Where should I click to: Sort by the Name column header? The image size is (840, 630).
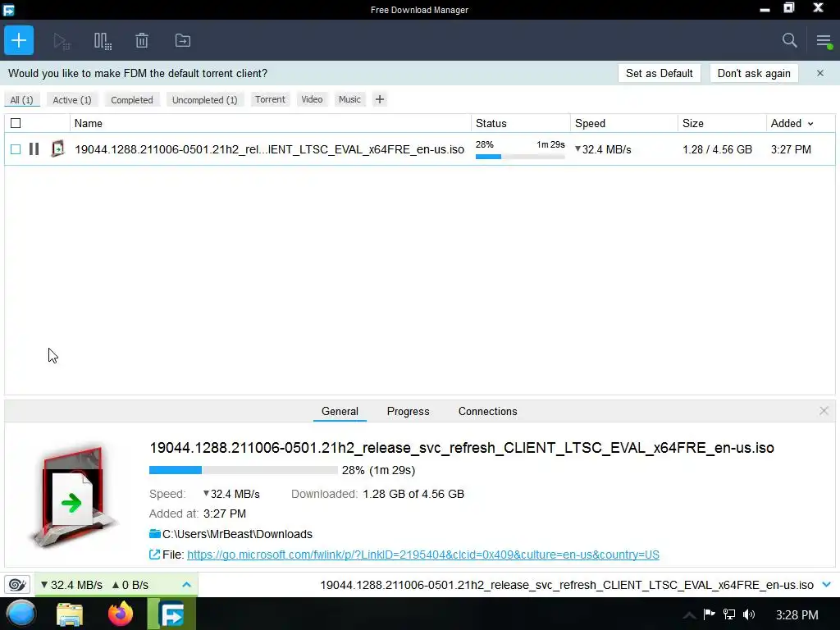pyautogui.click(x=271, y=123)
